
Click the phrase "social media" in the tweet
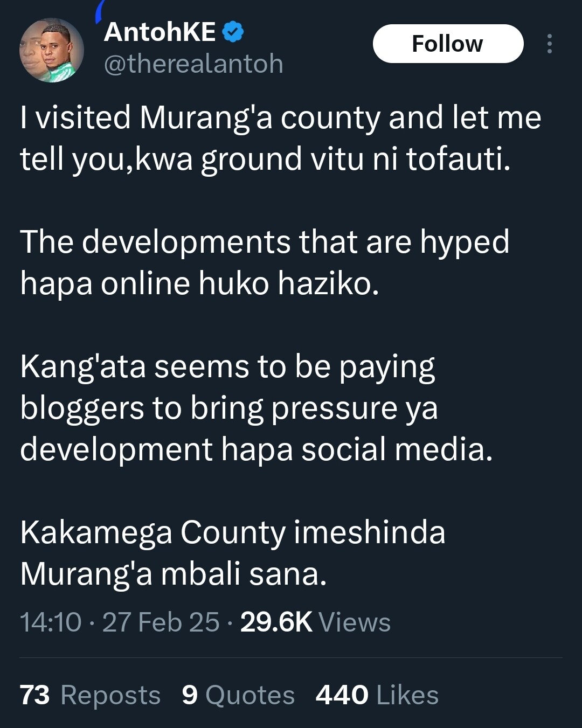pyautogui.click(x=397, y=449)
